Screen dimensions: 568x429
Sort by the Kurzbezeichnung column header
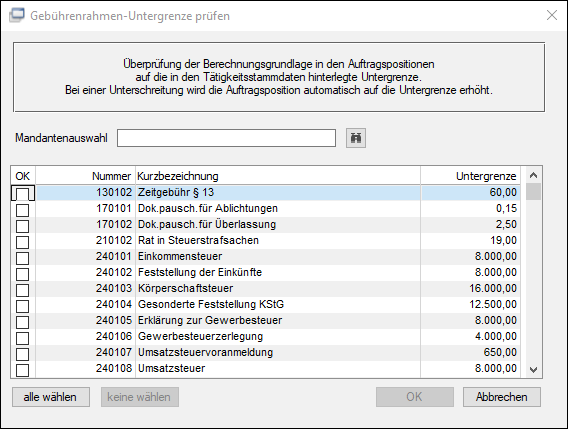pyautogui.click(x=278, y=176)
